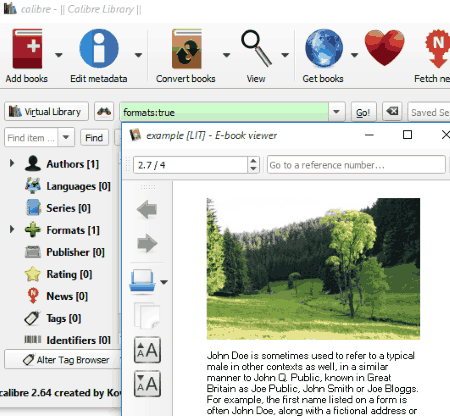Open the recent ebooks dropdown arrow
Screen dimensions: 450x416
tap(164, 282)
